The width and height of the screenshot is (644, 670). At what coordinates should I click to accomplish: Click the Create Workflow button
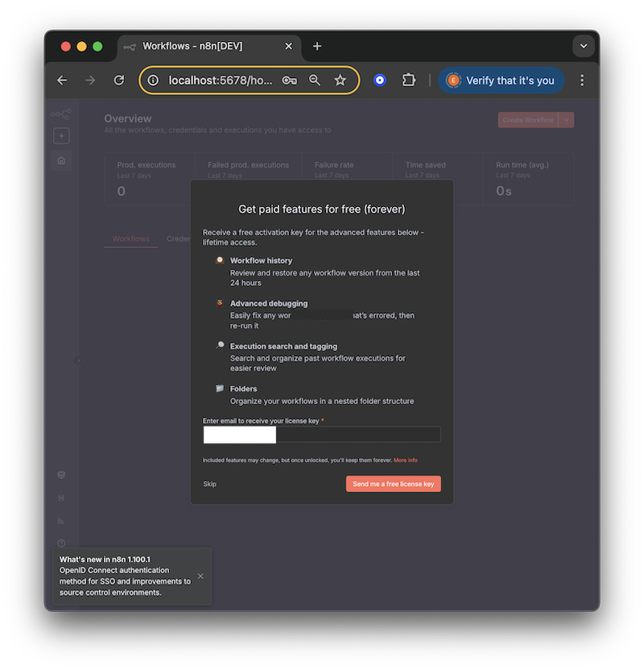click(528, 120)
